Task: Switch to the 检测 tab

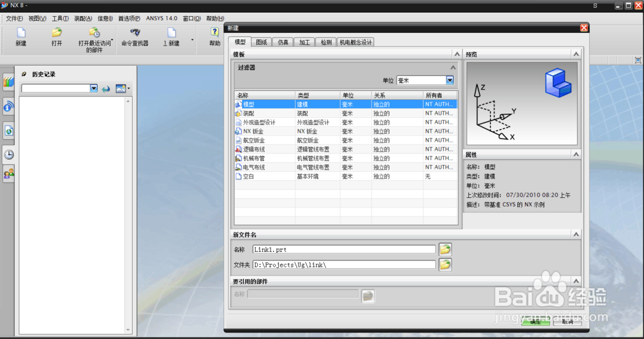Action: (326, 43)
